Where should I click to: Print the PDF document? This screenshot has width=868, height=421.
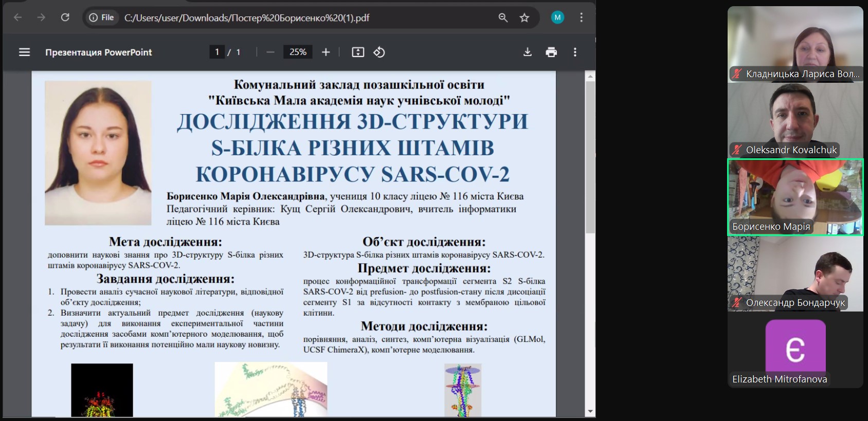pyautogui.click(x=551, y=52)
